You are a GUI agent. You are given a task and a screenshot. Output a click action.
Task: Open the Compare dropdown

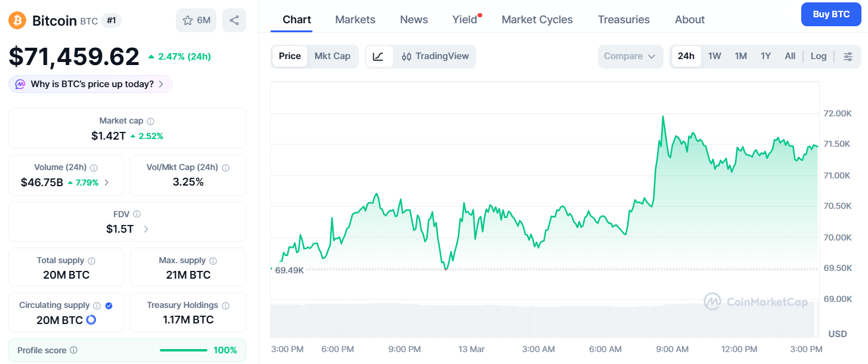(630, 56)
